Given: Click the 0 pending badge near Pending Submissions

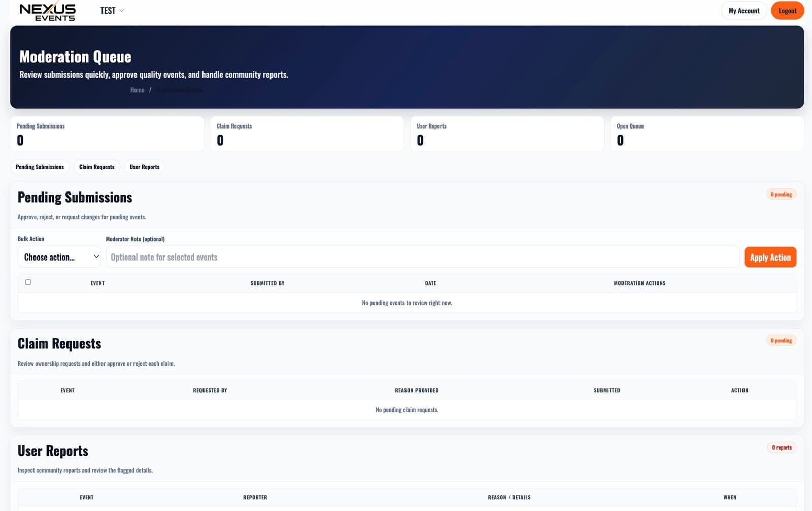Looking at the screenshot, I should pos(781,194).
